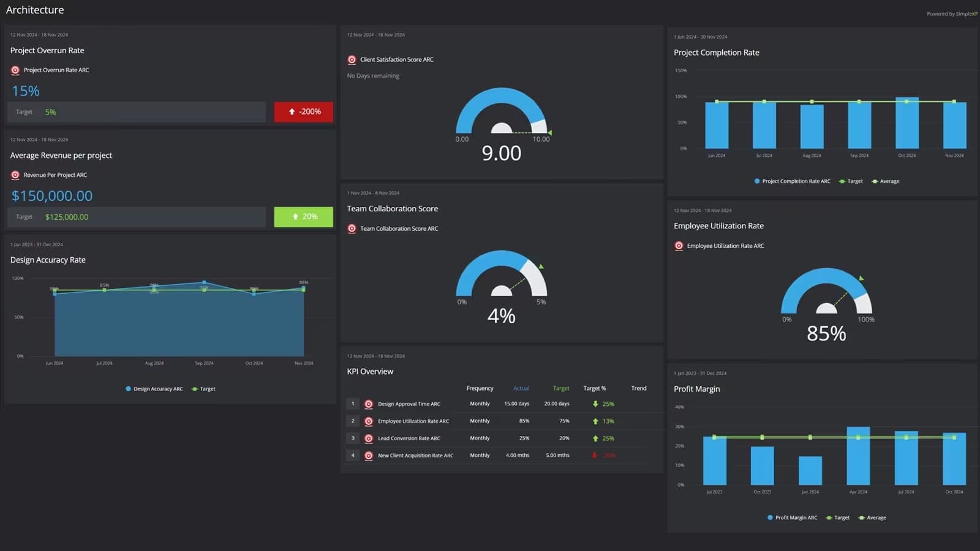Toggle Project Completion Rate ARC legend series

[793, 181]
